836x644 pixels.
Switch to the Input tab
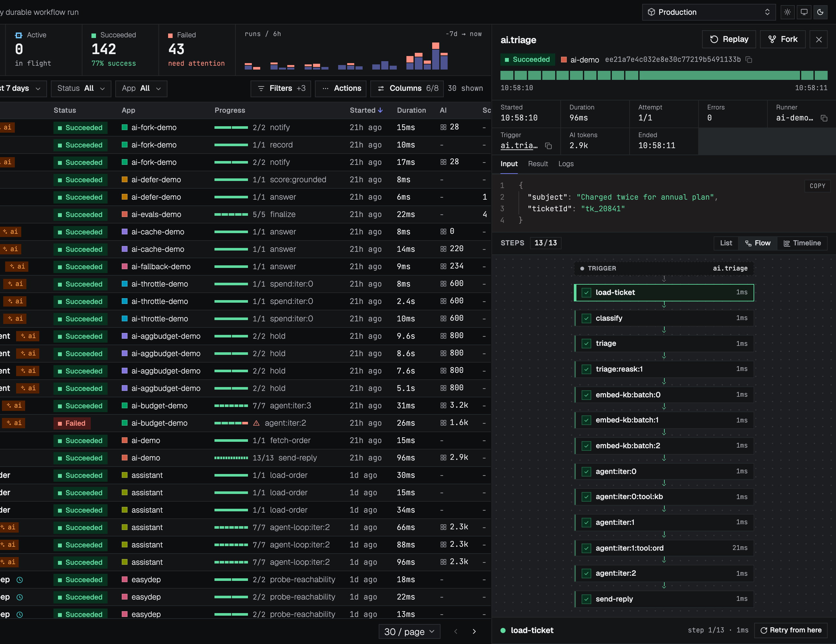(x=509, y=164)
